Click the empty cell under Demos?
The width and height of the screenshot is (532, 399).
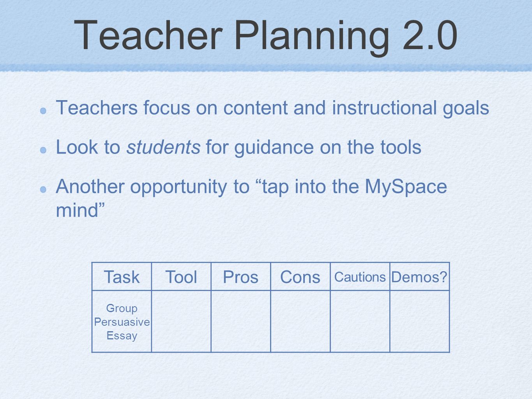[420, 321]
